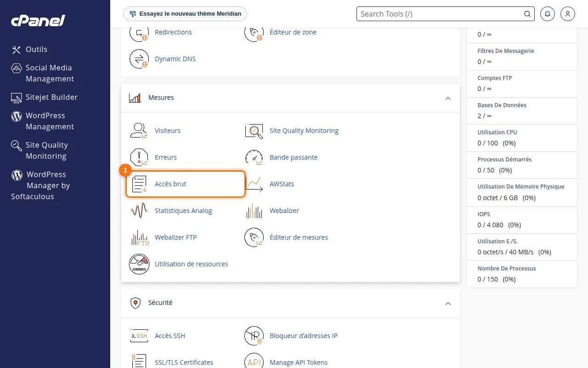Open the Accès brut log icon

(x=139, y=184)
